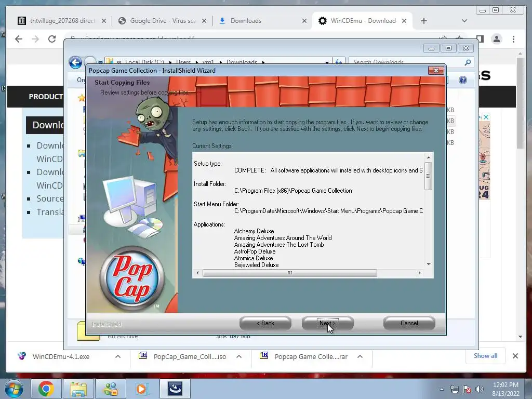This screenshot has height=399, width=532.
Task: Open Chrome three-dot menu
Action: [x=514, y=39]
